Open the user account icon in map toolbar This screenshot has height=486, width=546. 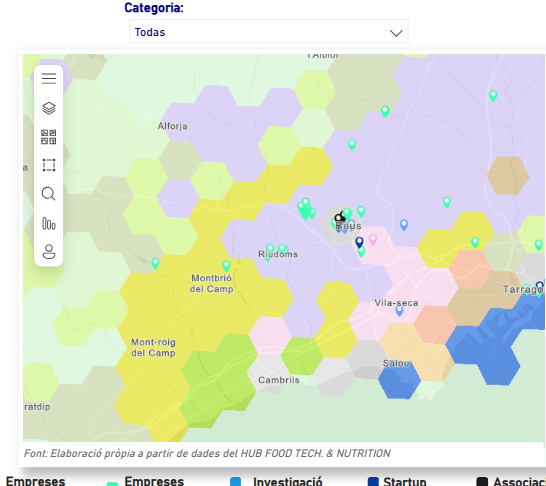click(49, 252)
